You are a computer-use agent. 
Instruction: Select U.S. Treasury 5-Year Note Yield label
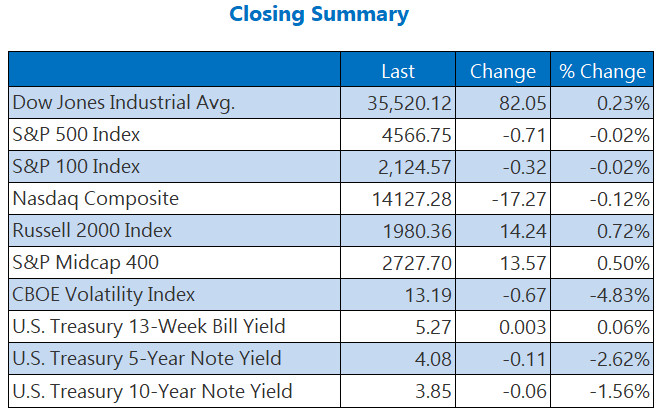click(x=146, y=358)
